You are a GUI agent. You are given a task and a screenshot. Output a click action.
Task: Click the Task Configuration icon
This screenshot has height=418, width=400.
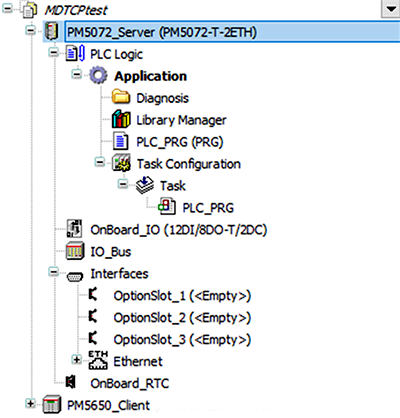pos(121,163)
